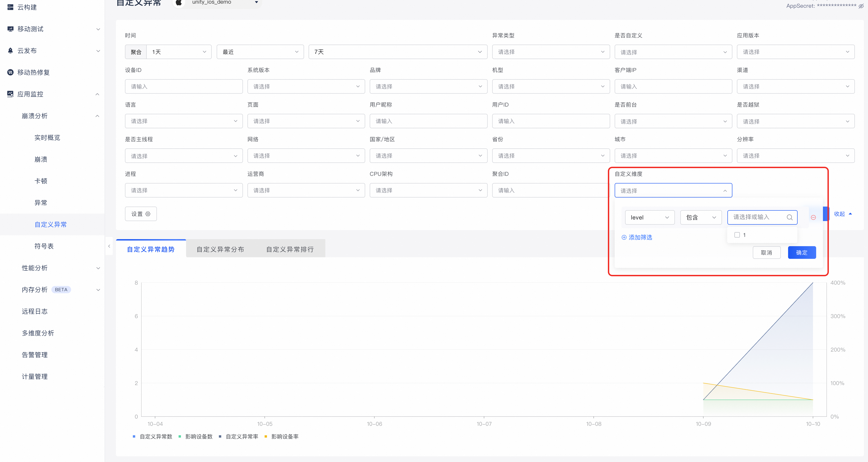Toggle 影响设备率 orange legend swatch
Image resolution: width=868 pixels, height=462 pixels.
266,436
